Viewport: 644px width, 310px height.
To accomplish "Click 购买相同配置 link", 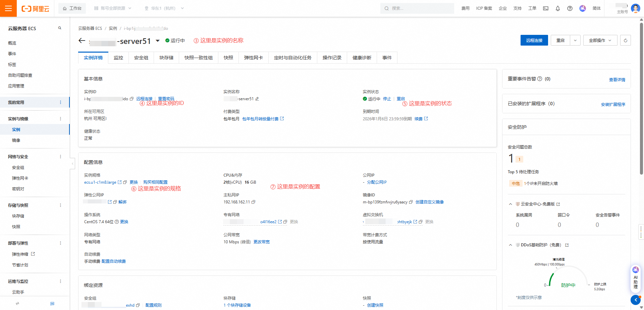I will [x=155, y=182].
